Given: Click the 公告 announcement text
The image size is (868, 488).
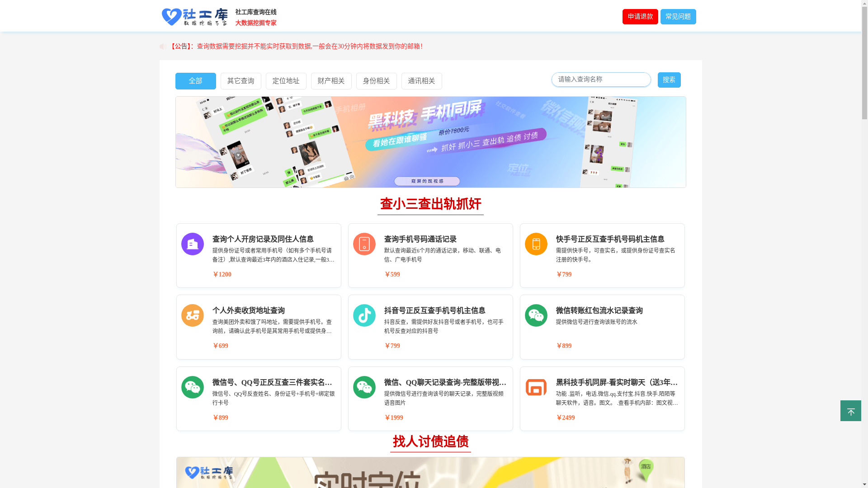Looking at the screenshot, I should pyautogui.click(x=296, y=47).
